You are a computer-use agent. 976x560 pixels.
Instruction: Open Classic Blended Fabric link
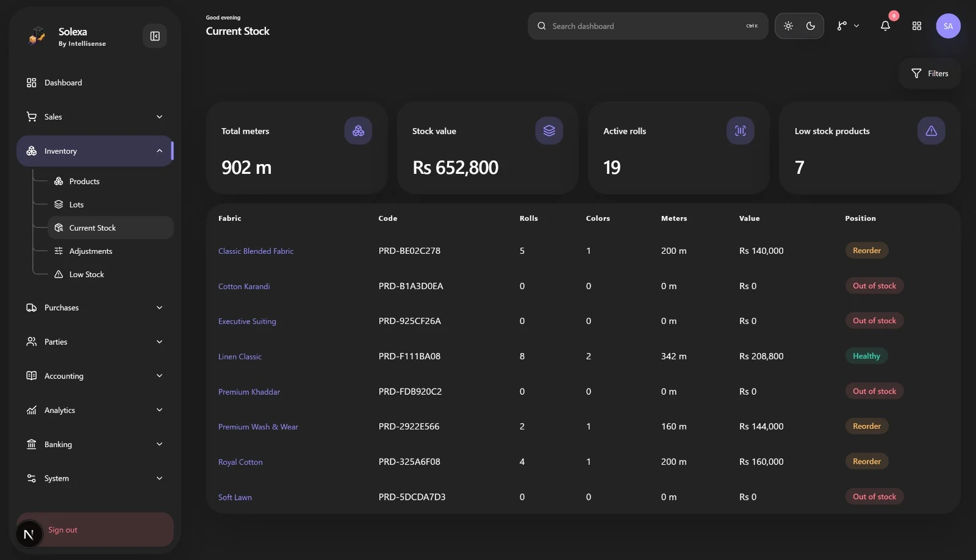[256, 251]
